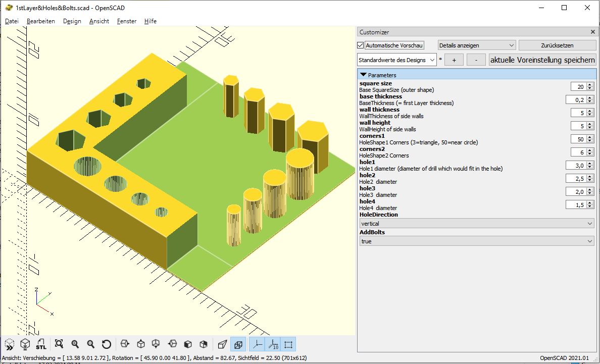The image size is (600, 364).
Task: Click the OpenSCAD 2021.01 version text
Action: (565, 358)
